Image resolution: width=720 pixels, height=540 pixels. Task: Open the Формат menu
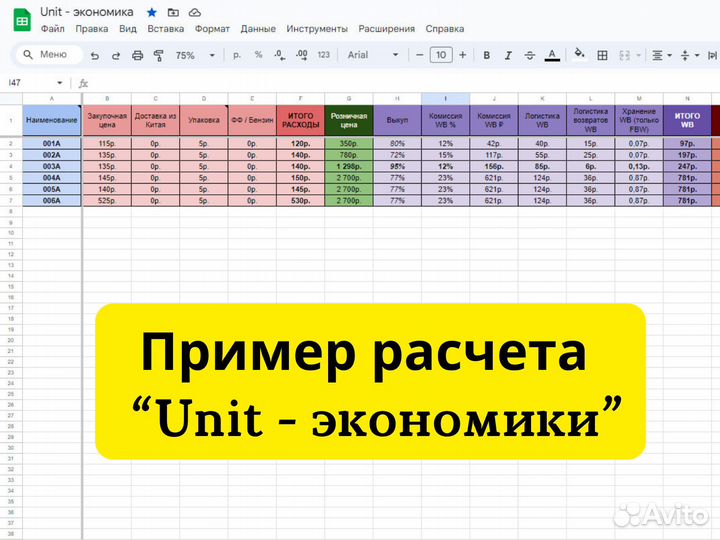pos(212,28)
